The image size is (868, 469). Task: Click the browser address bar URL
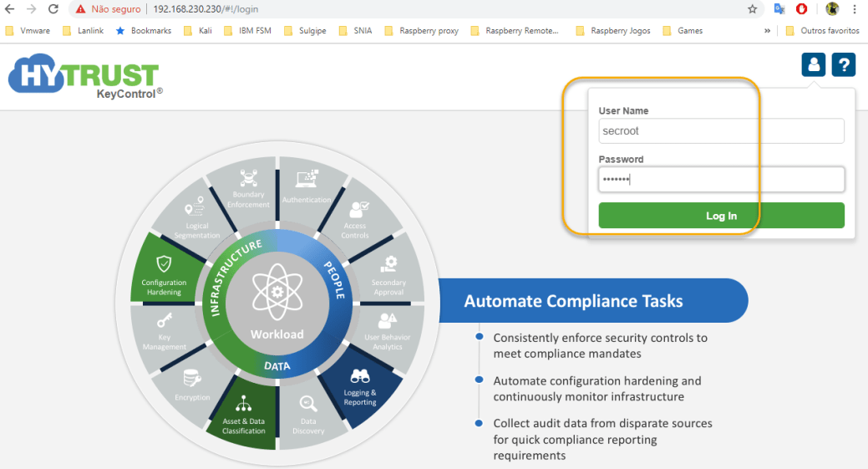click(x=205, y=9)
